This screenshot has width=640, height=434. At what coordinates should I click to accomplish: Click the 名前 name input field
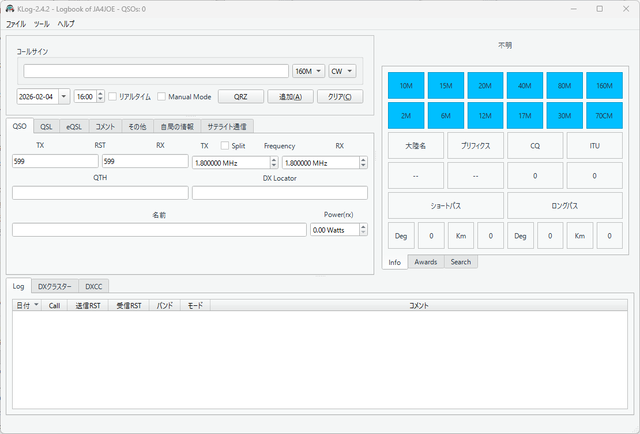click(159, 230)
